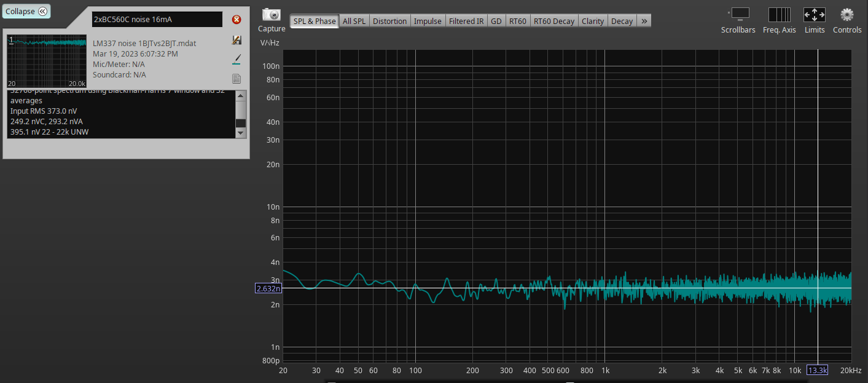Open measurement notes page icon

point(237,79)
